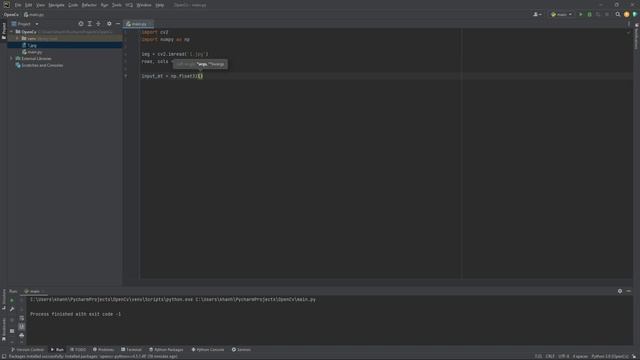Open the Tools menu

click(x=117, y=5)
